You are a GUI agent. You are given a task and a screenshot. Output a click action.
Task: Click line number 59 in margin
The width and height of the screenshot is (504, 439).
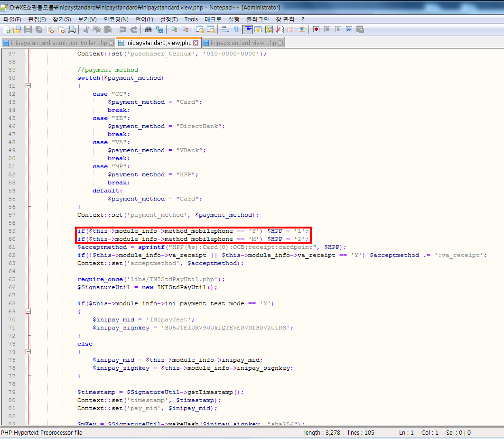(12, 231)
